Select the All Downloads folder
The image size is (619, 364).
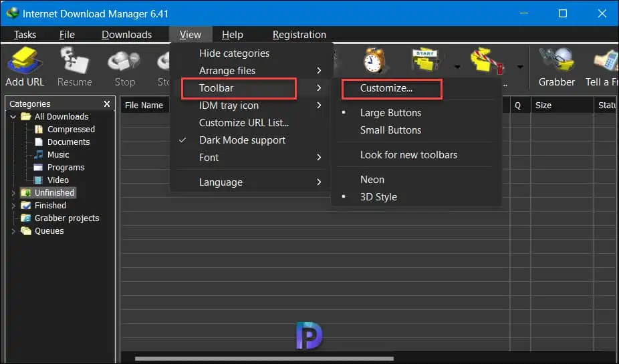pyautogui.click(x=61, y=117)
